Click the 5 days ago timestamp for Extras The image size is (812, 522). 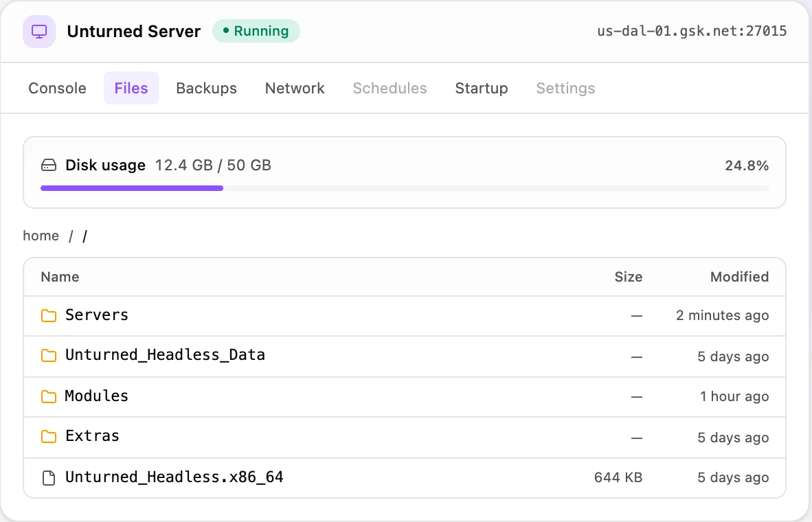733,438
